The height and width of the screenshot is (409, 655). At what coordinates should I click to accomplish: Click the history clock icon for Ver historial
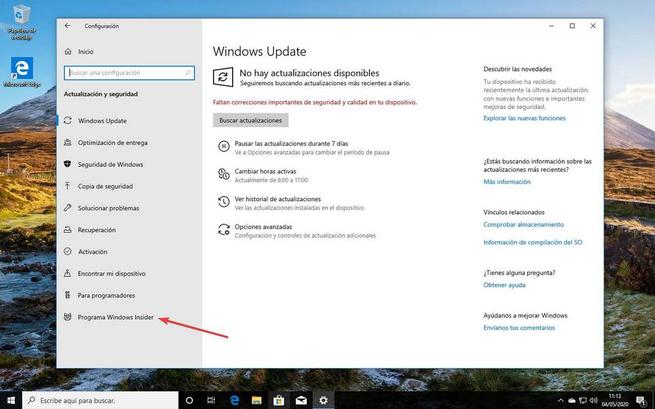(224, 202)
